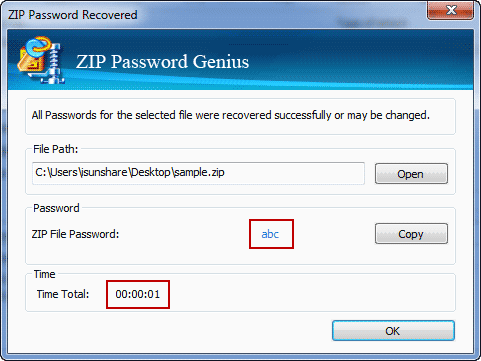The width and height of the screenshot is (481, 361).
Task: Click the ZIP Password Genius logo icon
Action: [41, 60]
